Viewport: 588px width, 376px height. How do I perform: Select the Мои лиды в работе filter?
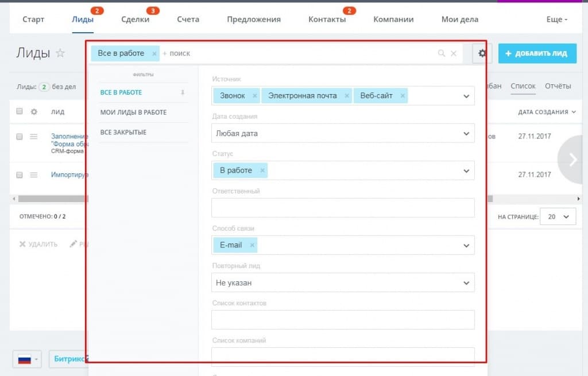(133, 113)
